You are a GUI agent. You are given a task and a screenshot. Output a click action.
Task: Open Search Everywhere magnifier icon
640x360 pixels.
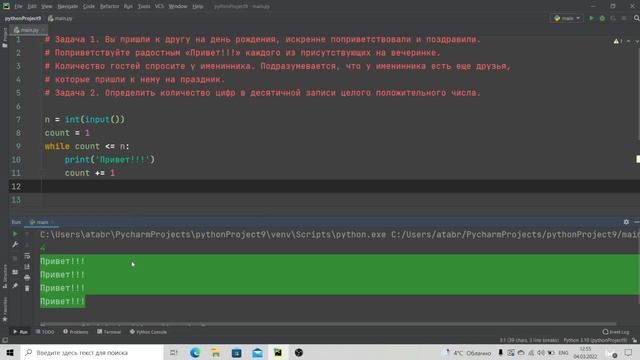pos(636,18)
